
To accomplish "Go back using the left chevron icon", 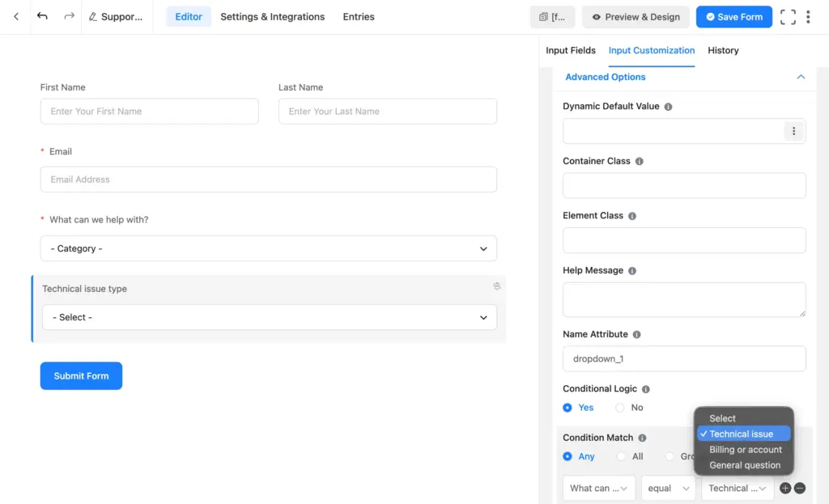I will pyautogui.click(x=16, y=17).
